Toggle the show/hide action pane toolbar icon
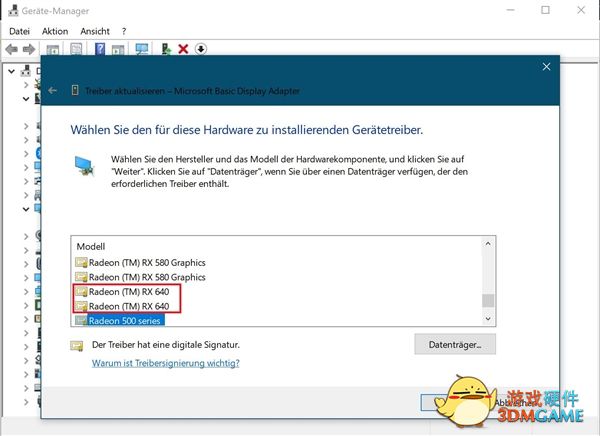Viewport: 600px width, 436px height. (118, 49)
